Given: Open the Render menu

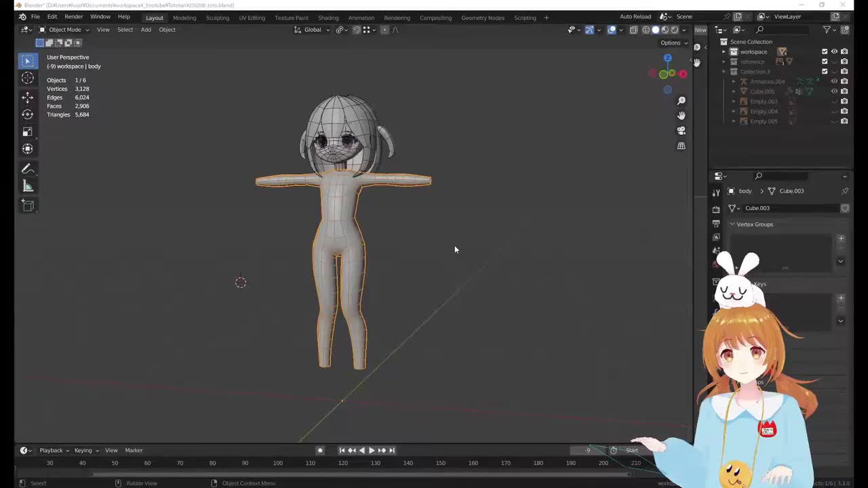Looking at the screenshot, I should click(x=73, y=17).
